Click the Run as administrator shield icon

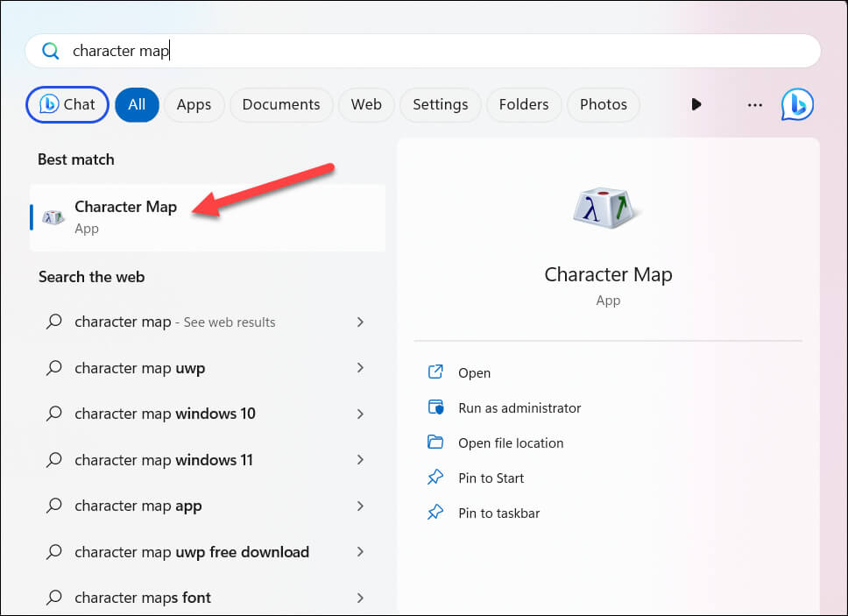436,407
